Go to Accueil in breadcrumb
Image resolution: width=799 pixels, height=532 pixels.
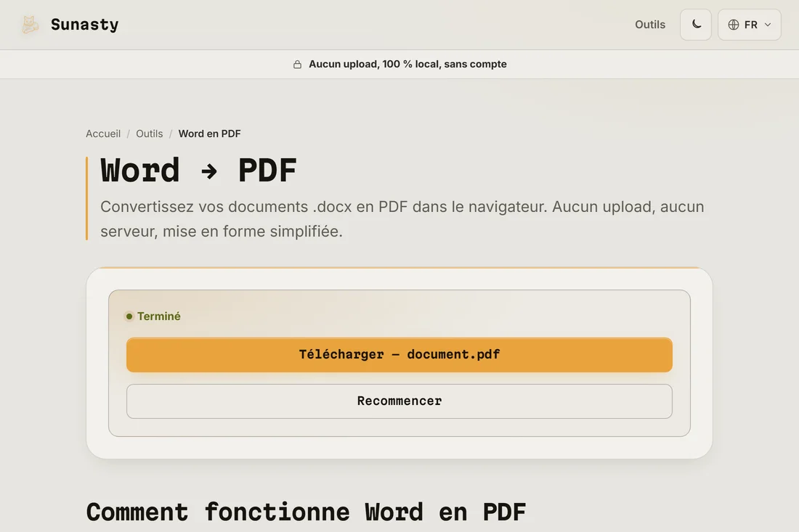(103, 134)
